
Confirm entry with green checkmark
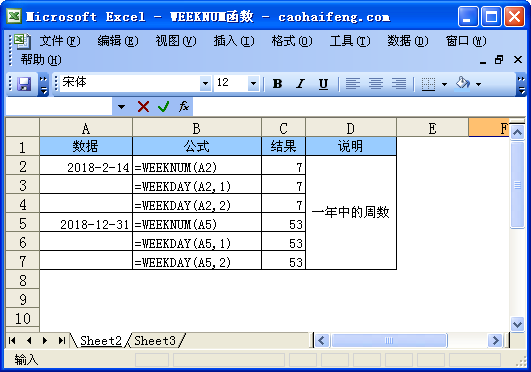[164, 107]
